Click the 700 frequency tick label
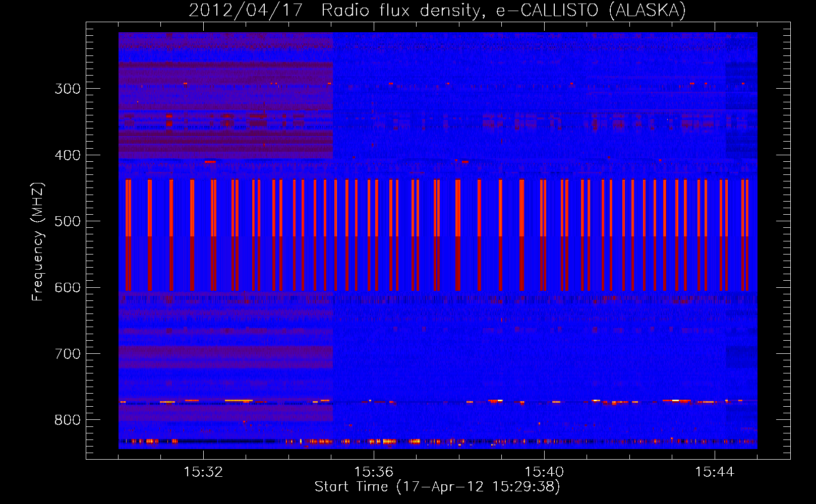Screen dimensions: 816x504 (x=68, y=354)
